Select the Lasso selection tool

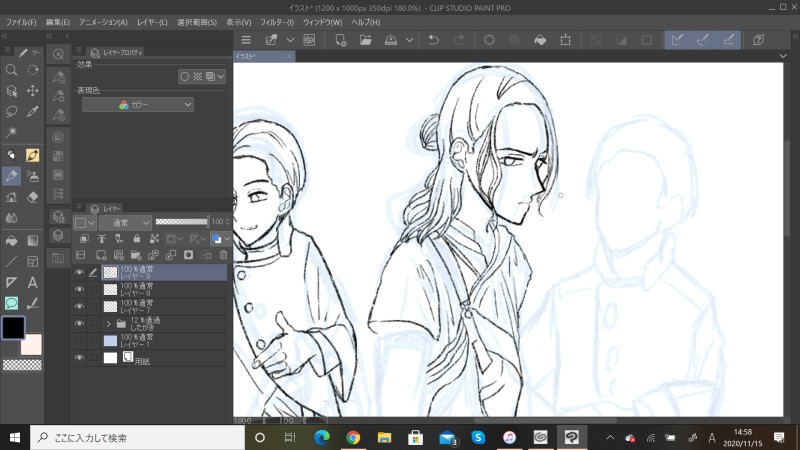(11, 111)
